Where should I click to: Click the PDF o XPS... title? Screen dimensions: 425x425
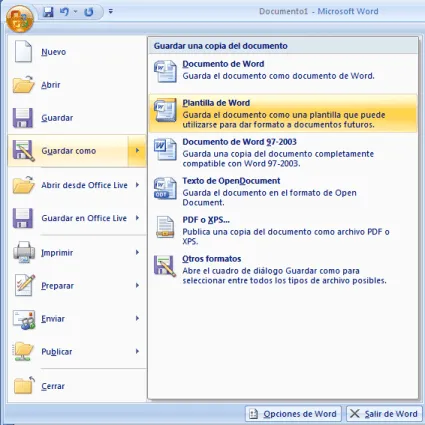(206, 220)
